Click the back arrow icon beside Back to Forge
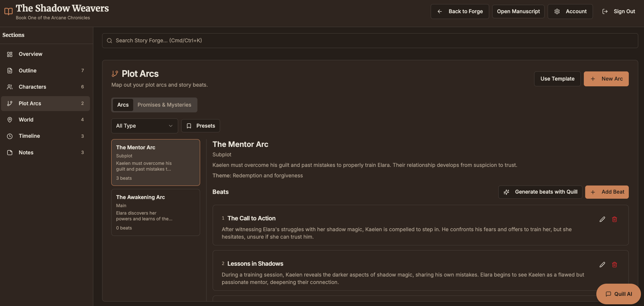This screenshot has height=306, width=644. pos(439,12)
